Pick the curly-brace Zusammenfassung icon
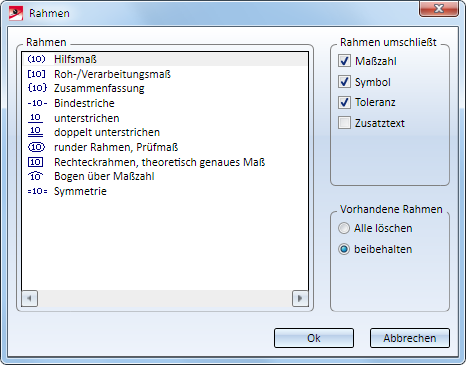Screen dimensions: 466x365 tap(37, 88)
